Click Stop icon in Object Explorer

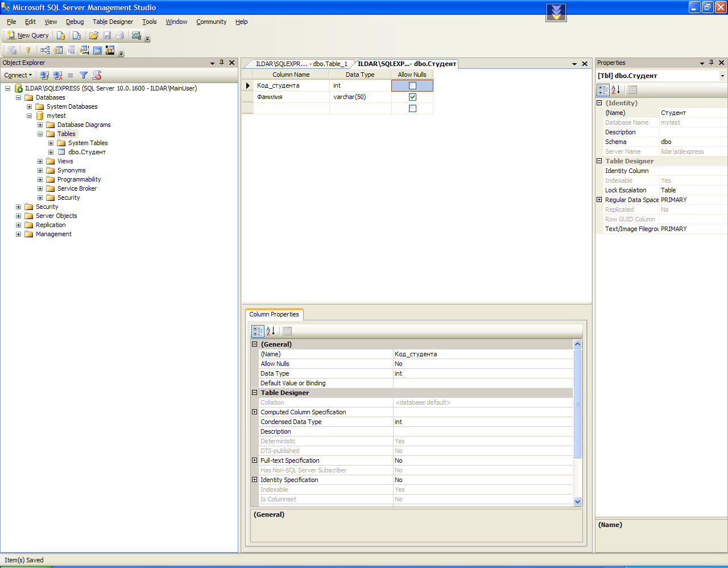71,75
